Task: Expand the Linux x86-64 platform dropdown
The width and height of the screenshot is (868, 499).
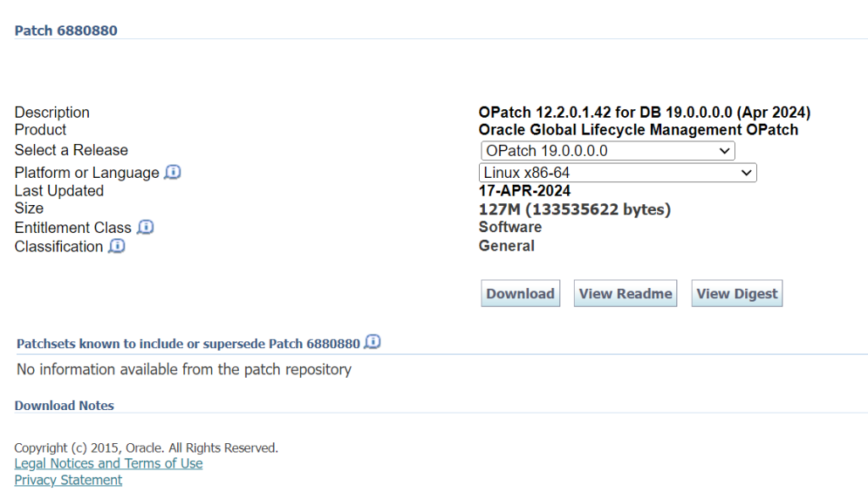Action: (617, 173)
